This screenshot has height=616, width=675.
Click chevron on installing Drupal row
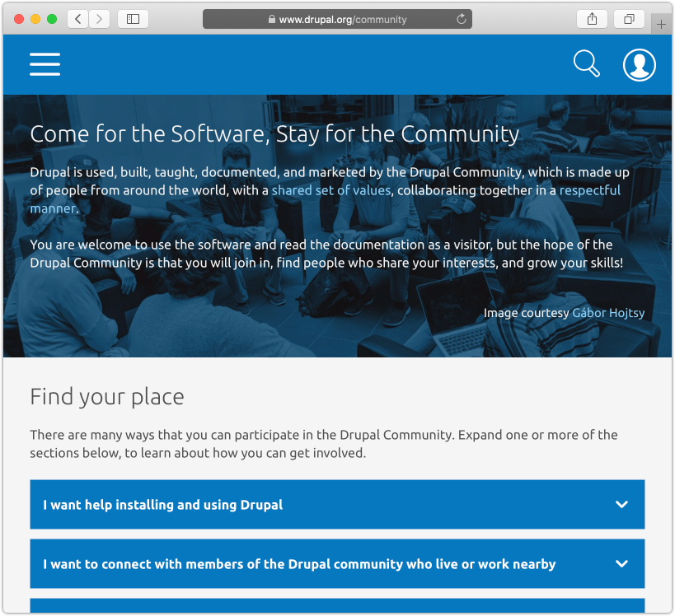(621, 504)
